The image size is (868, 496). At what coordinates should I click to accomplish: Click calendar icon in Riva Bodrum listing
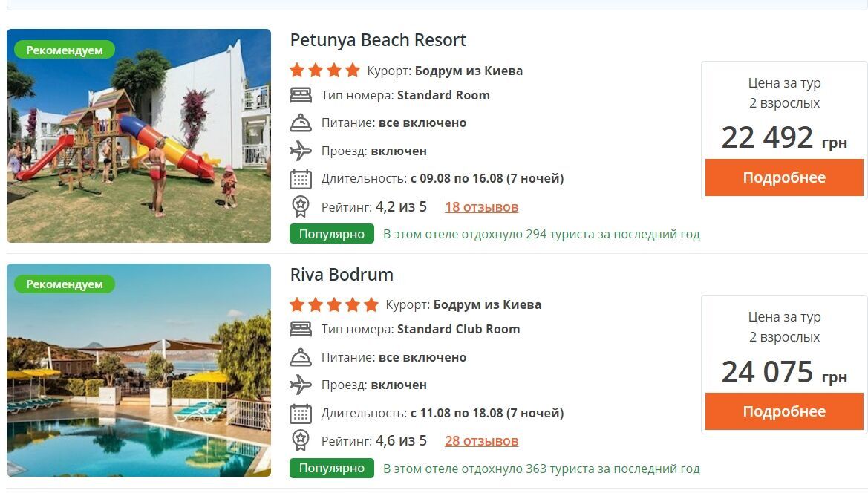301,413
